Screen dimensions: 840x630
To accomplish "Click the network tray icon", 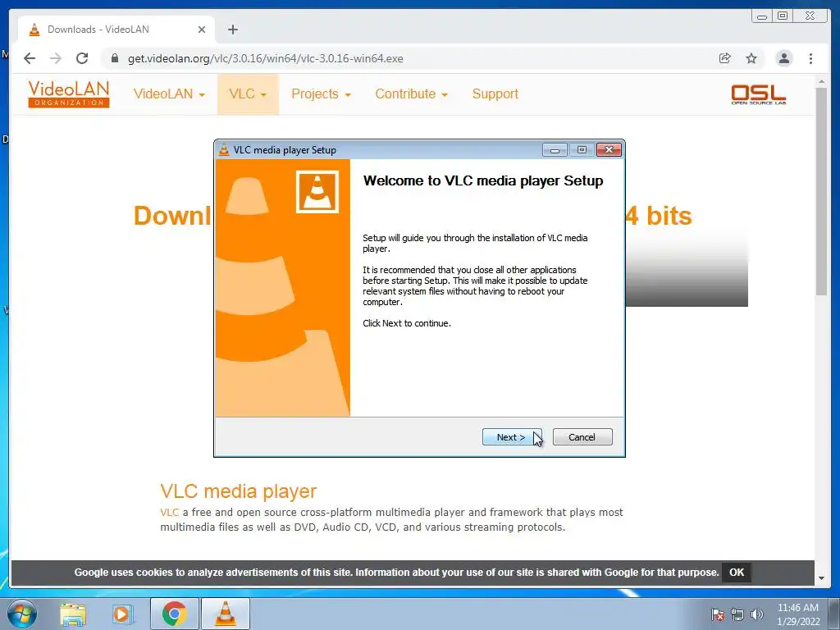I will click(737, 614).
